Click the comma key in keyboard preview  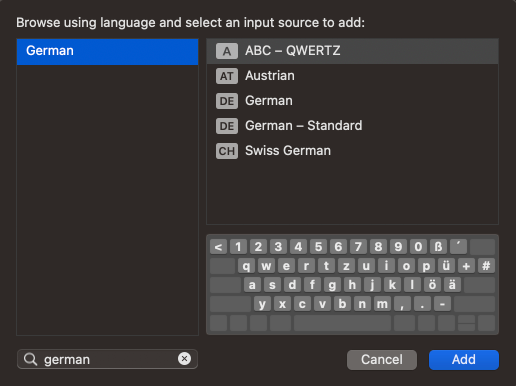click(402, 304)
